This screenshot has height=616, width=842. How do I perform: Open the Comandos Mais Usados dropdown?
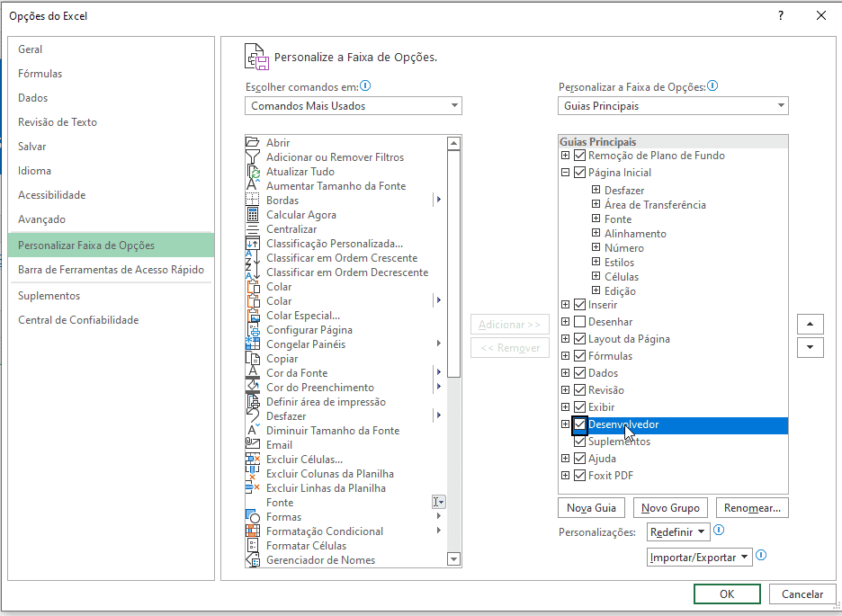(353, 106)
